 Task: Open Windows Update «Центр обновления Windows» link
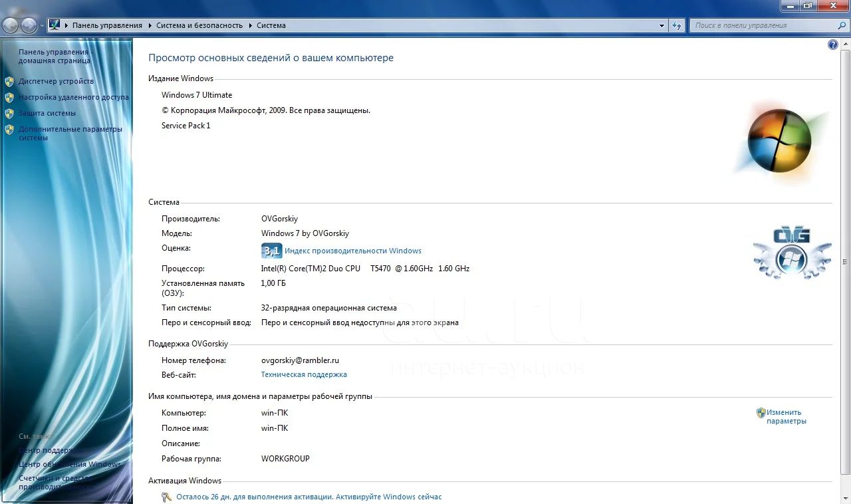tap(70, 464)
